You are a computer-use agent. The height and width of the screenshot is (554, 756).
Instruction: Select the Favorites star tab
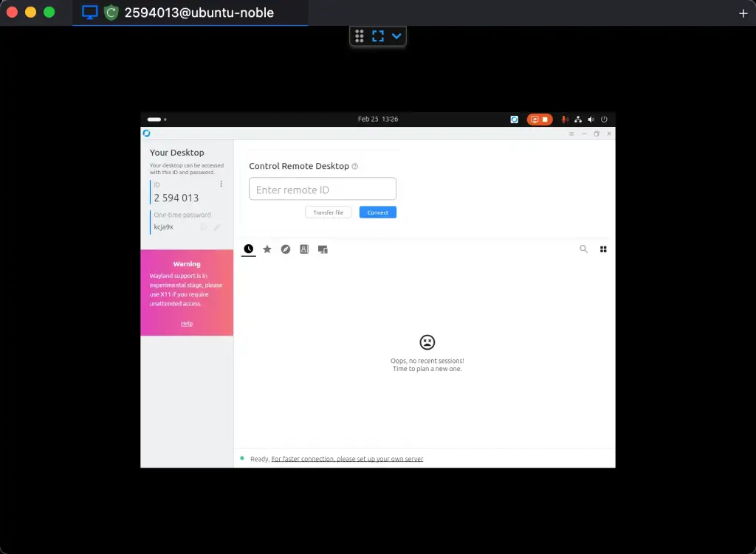[x=267, y=249]
